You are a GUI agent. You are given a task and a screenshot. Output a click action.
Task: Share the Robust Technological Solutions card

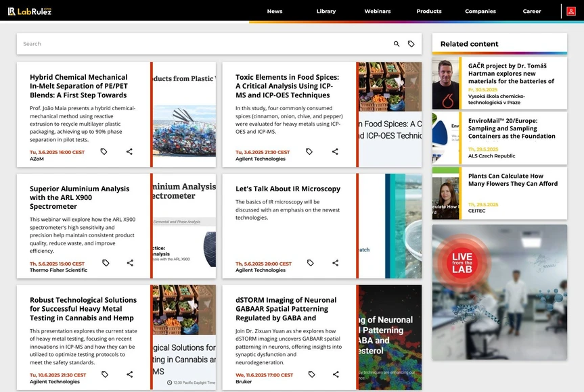point(130,374)
